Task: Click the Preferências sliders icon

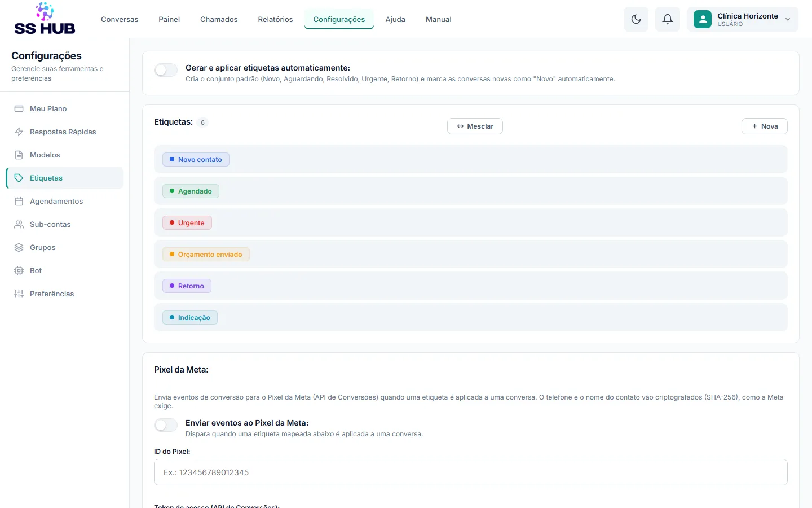Action: coord(19,294)
